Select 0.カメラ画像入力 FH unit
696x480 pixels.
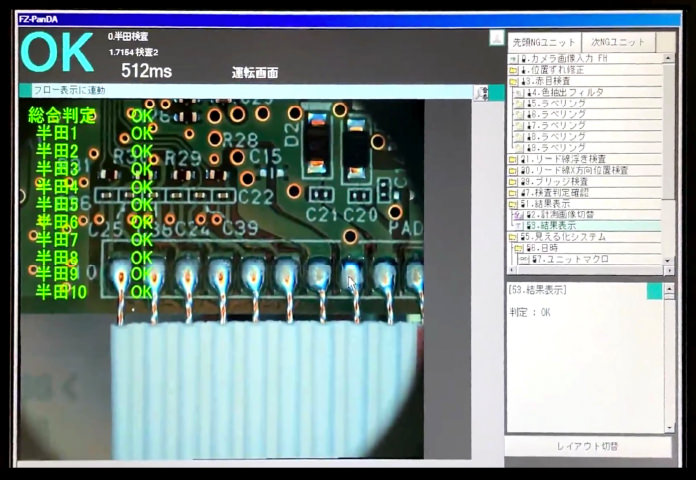click(569, 58)
